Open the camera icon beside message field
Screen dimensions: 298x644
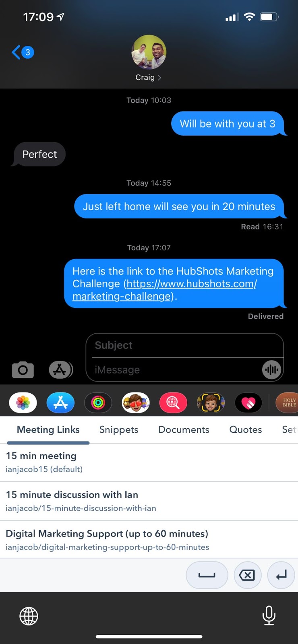[23, 369]
